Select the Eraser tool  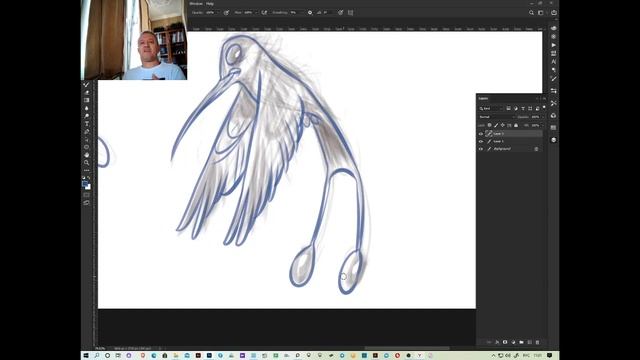click(87, 93)
